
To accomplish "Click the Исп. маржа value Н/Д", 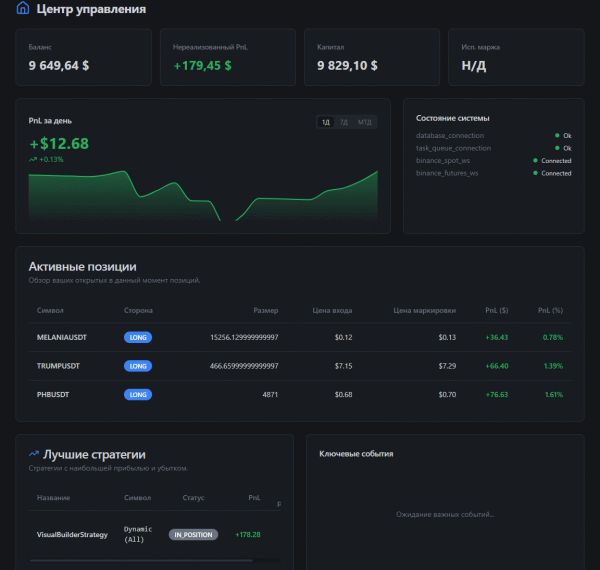I will pos(474,66).
